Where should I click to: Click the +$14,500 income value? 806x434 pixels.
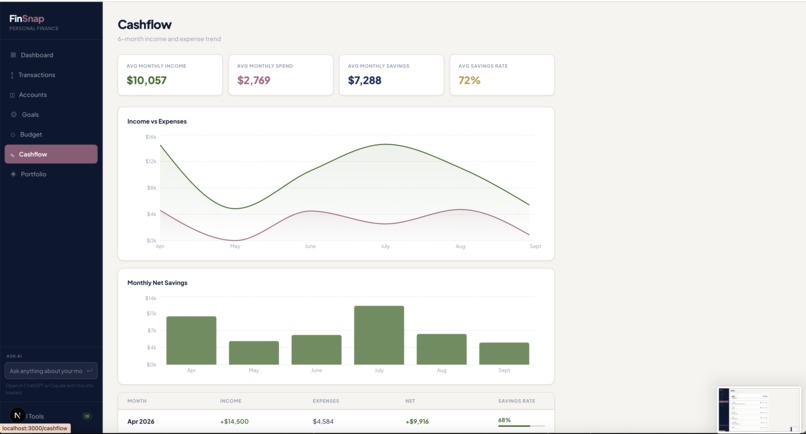234,422
